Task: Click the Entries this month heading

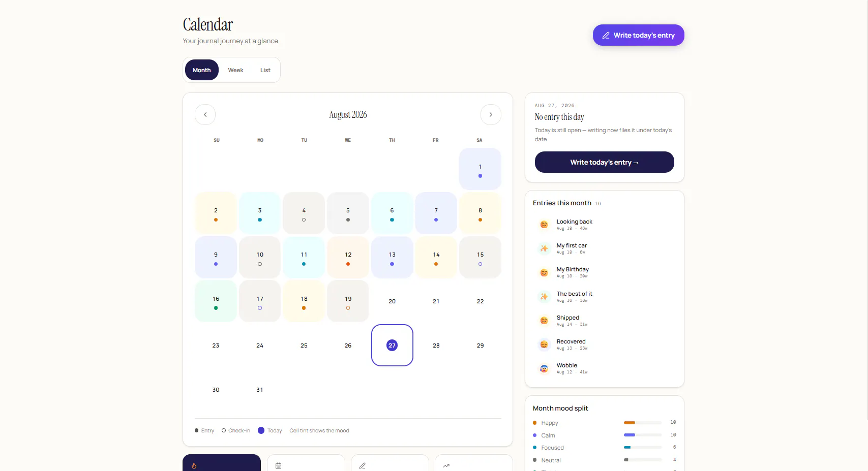Action: click(562, 203)
